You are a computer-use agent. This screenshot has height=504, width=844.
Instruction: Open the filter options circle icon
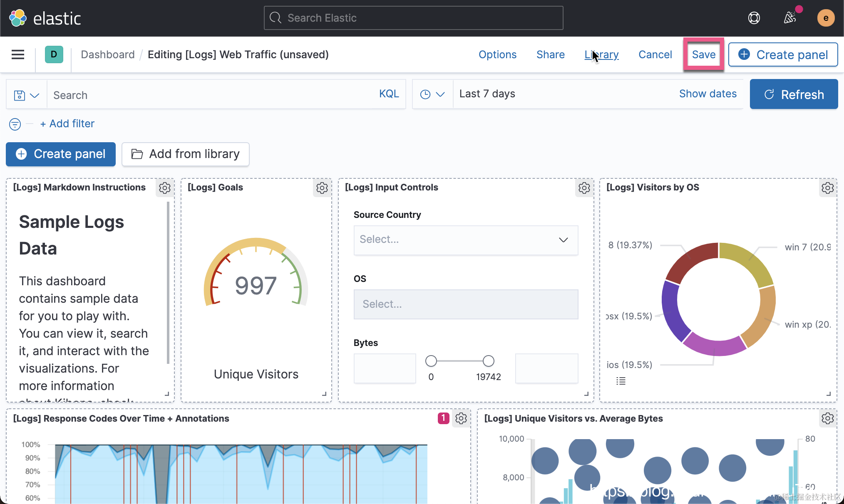click(15, 124)
